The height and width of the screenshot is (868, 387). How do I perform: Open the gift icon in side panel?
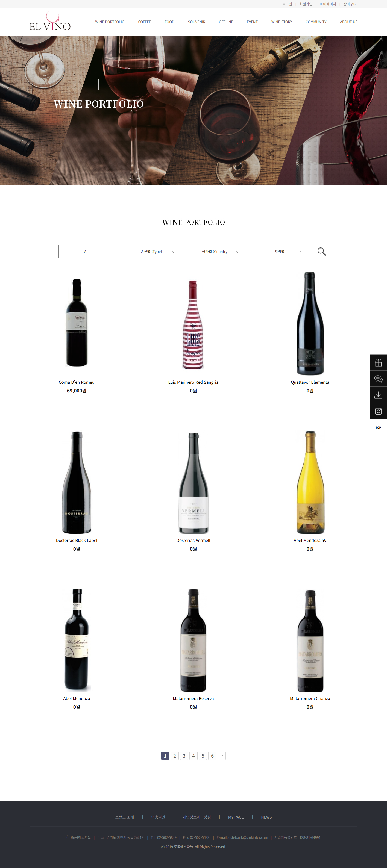point(378,362)
